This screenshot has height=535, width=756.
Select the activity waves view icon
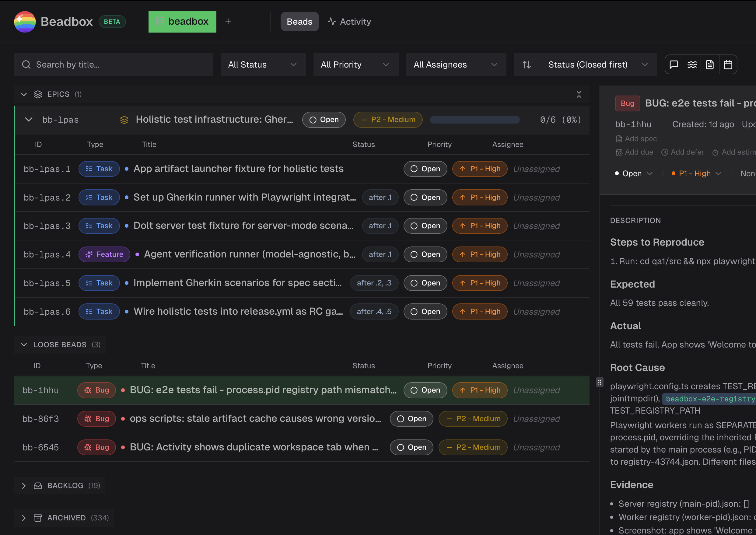coord(692,64)
